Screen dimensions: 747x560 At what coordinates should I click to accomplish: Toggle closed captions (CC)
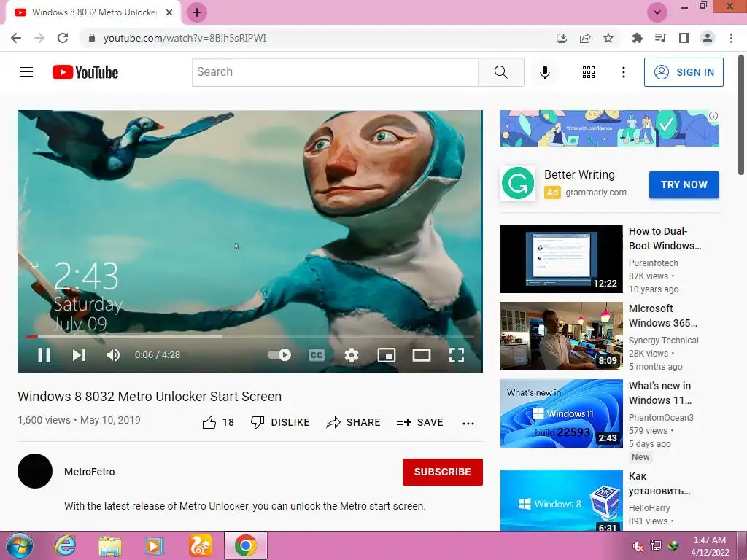tap(317, 355)
